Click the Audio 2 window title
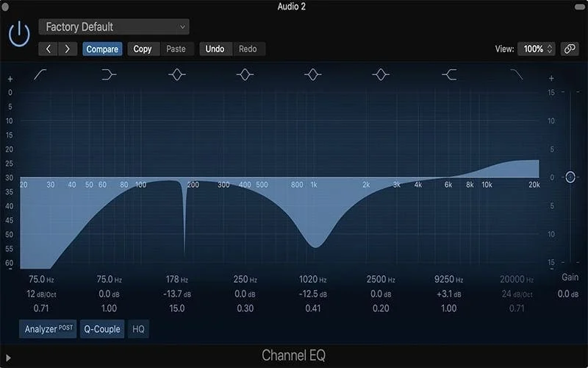The image size is (588, 368). pos(291,7)
